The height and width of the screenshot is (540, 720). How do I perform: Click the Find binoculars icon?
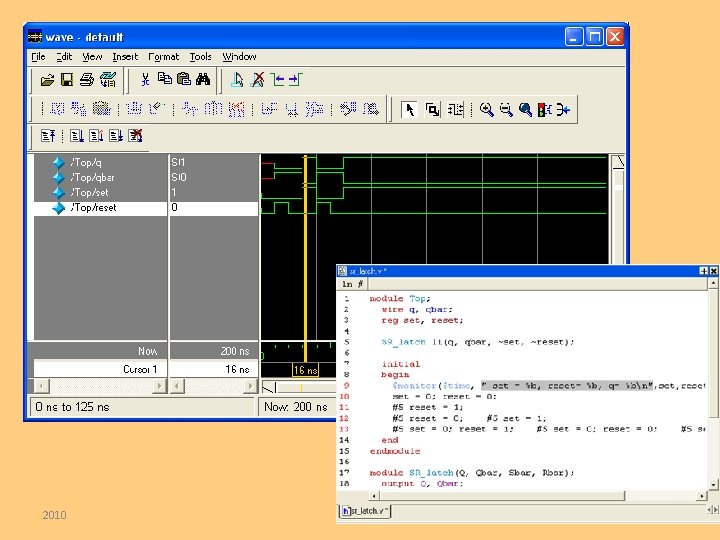[203, 79]
